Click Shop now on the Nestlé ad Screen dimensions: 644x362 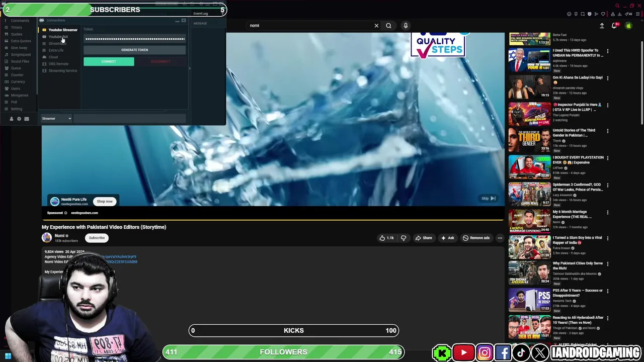pyautogui.click(x=105, y=202)
